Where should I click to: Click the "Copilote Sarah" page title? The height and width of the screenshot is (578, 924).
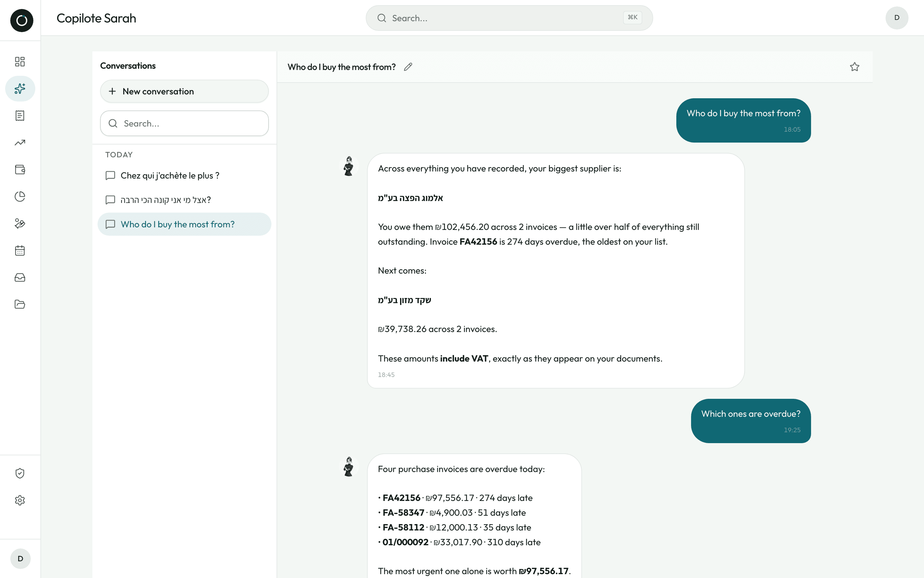[96, 18]
